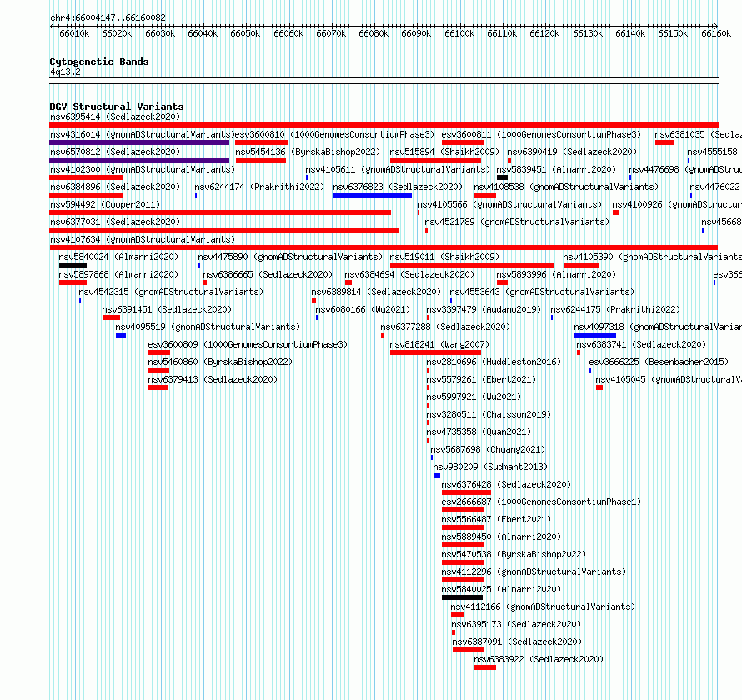Open nsv4475890 gnomAD variant label

pyautogui.click(x=290, y=257)
